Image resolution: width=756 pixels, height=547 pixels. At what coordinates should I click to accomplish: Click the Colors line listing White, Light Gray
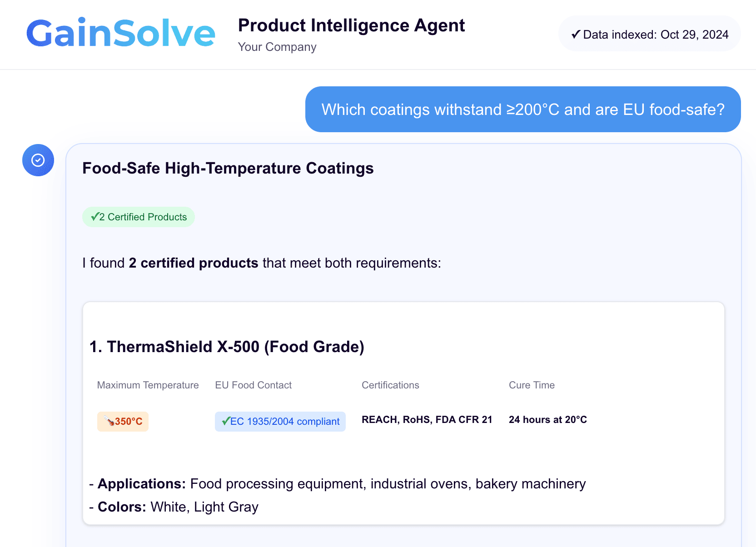pos(174,507)
